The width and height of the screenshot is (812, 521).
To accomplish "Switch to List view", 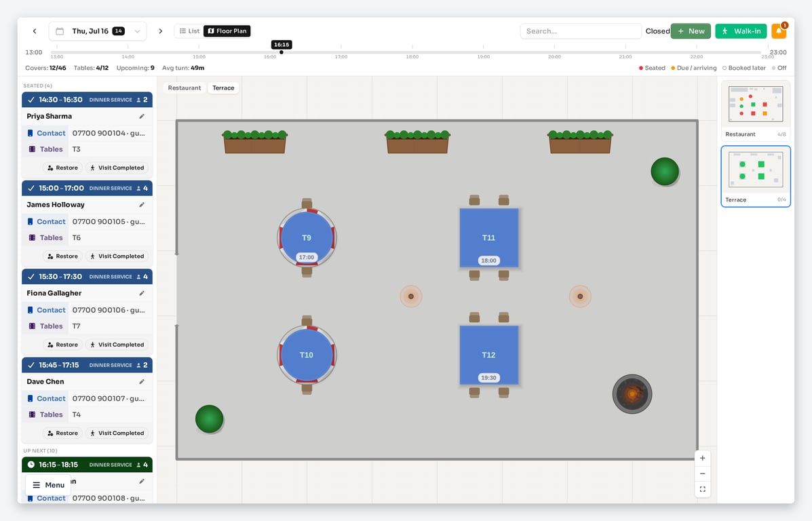I will pyautogui.click(x=189, y=31).
